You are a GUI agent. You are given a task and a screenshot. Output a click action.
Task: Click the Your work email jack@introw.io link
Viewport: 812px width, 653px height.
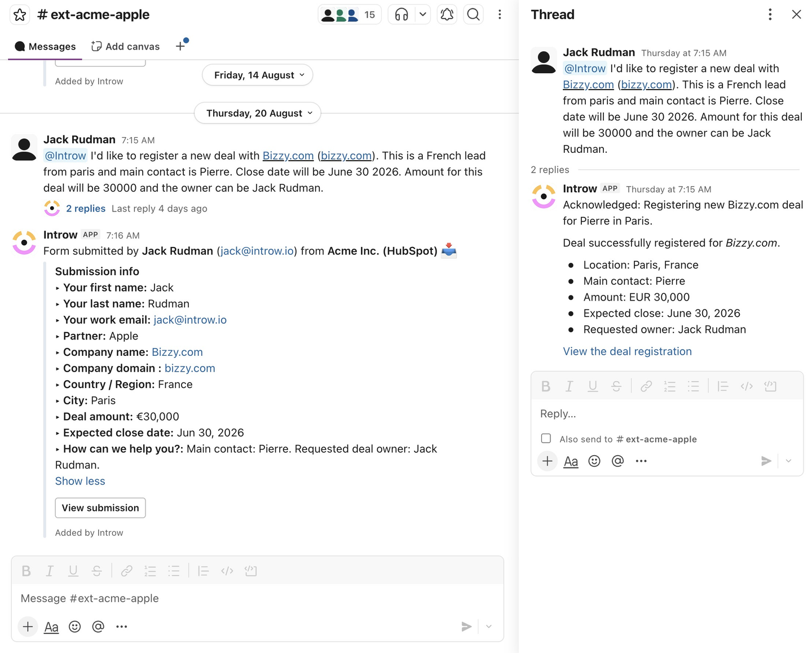[190, 320]
